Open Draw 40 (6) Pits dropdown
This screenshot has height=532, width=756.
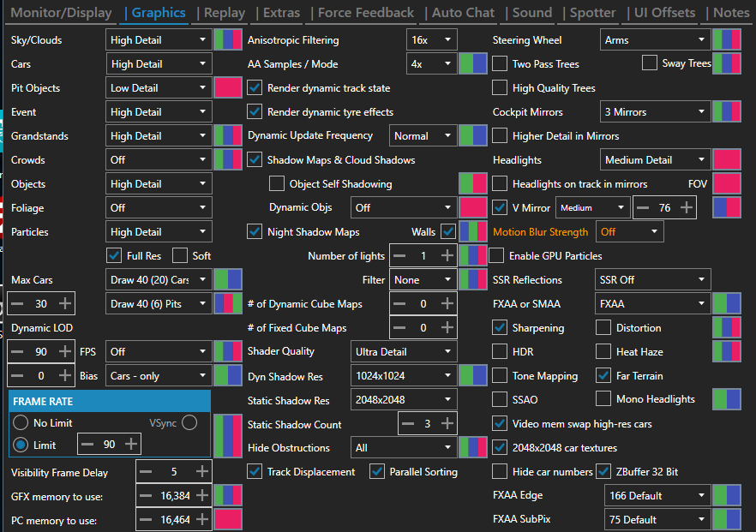pyautogui.click(x=159, y=303)
